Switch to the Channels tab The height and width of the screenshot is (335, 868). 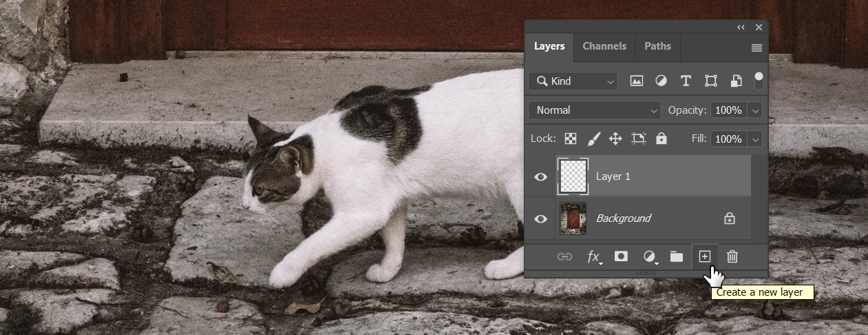pos(604,46)
